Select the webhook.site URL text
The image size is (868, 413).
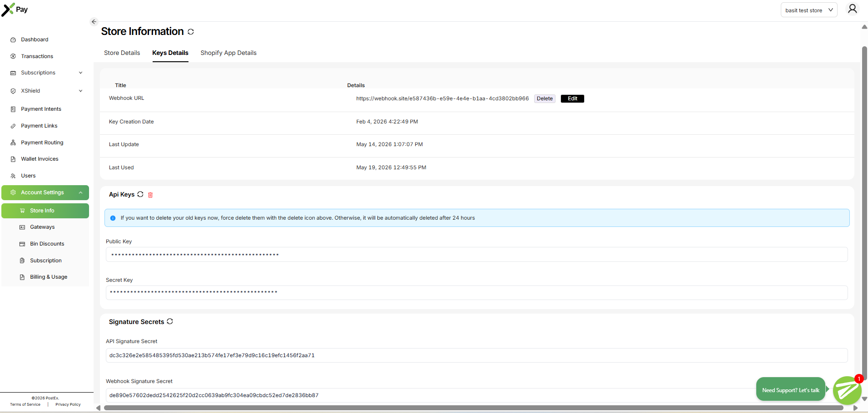coord(442,98)
